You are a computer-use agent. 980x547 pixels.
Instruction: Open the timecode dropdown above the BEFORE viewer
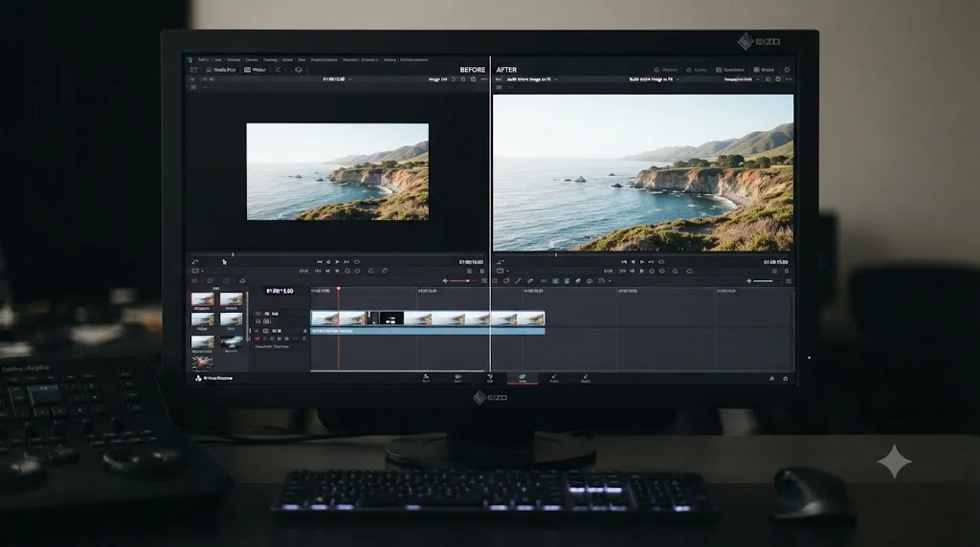pos(337,79)
